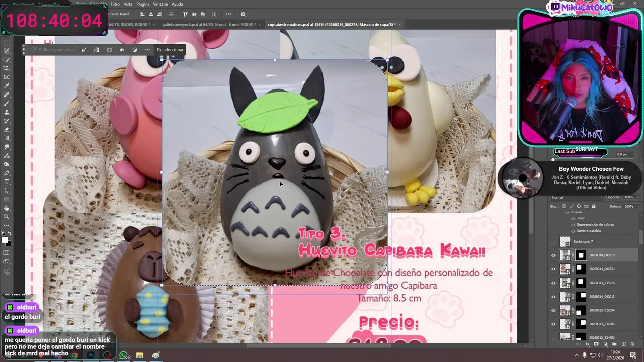Toggle lock all for layer
This screenshot has height=362, width=644.
(x=594, y=206)
